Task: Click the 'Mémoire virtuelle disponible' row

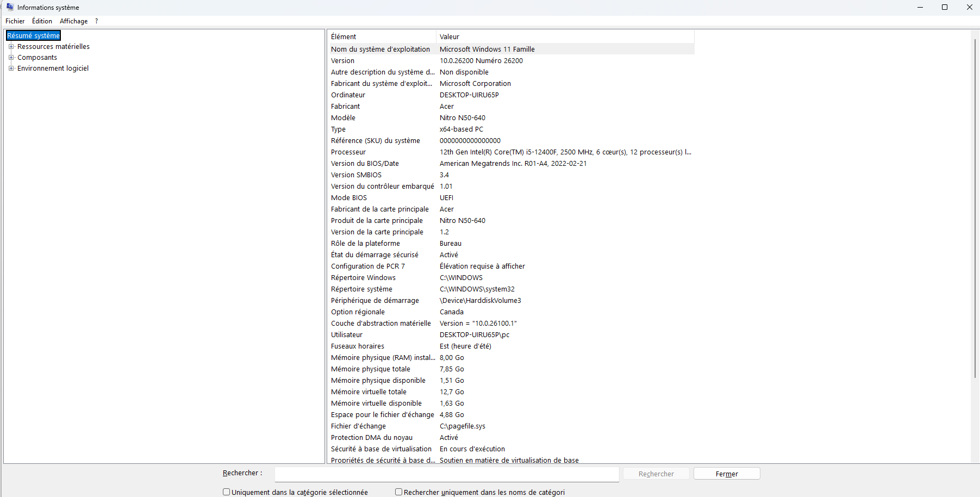Action: pos(511,403)
